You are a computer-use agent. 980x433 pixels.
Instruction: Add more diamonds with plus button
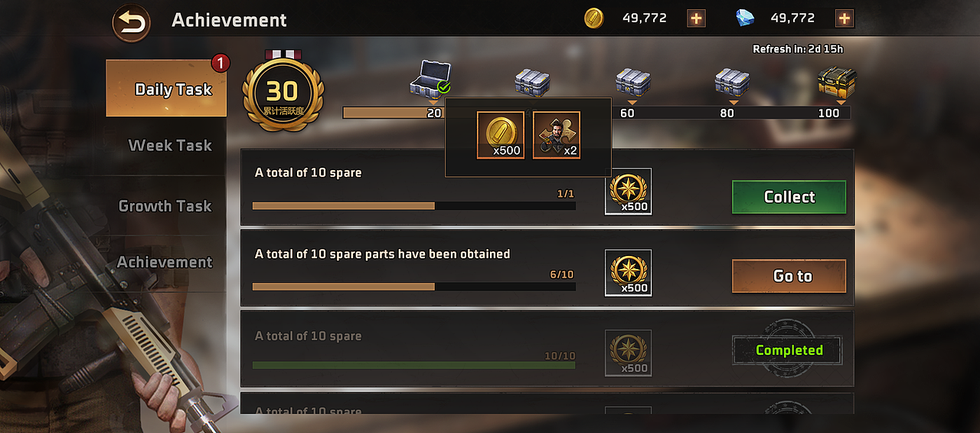844,18
